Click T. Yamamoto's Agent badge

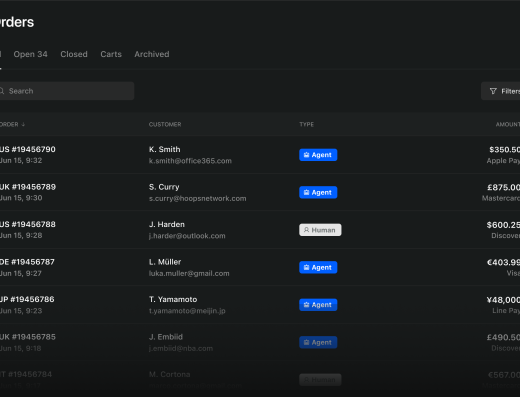click(318, 305)
